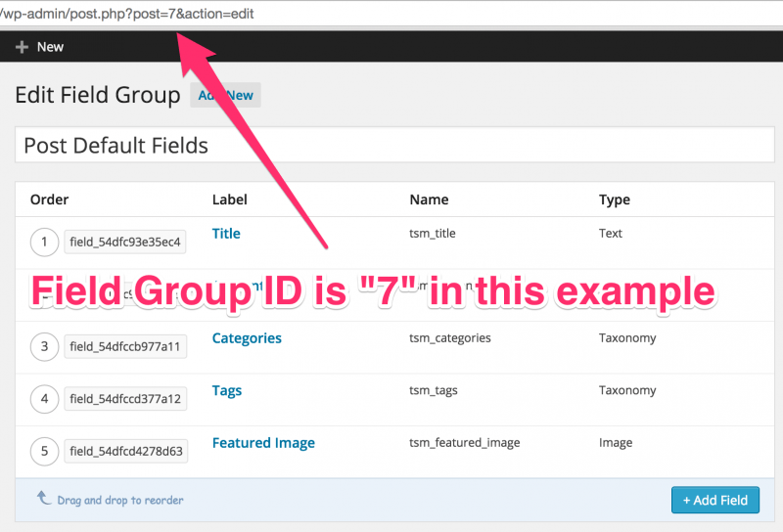Click the + Add Field button
Viewport: 783px width, 532px height.
(714, 500)
